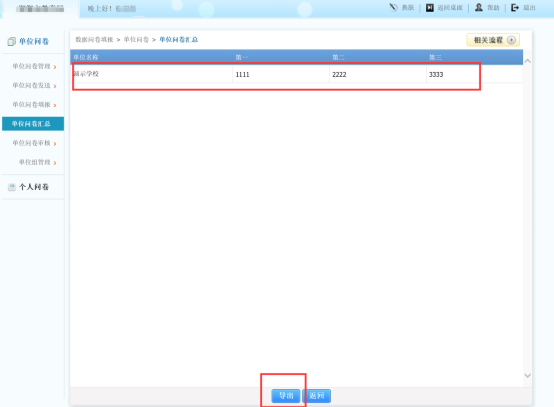
Task: Click the 返回桌面 desktop icon
Action: 430,8
